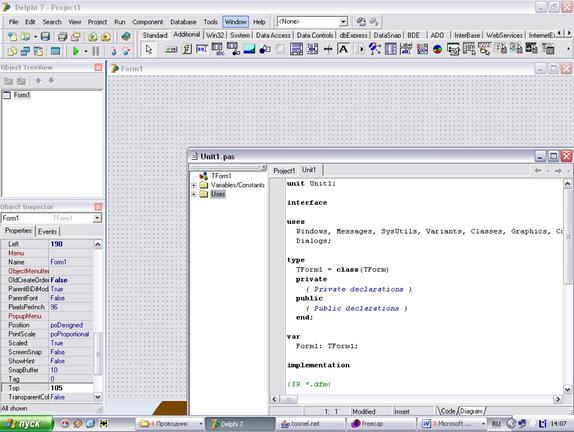Click the Open Project toolbar icon

[75, 36]
